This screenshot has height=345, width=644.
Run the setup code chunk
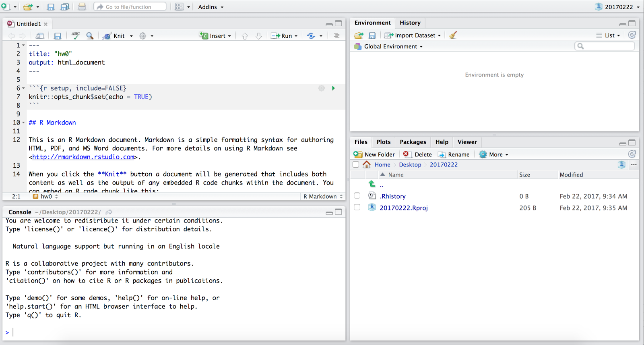[x=333, y=88]
